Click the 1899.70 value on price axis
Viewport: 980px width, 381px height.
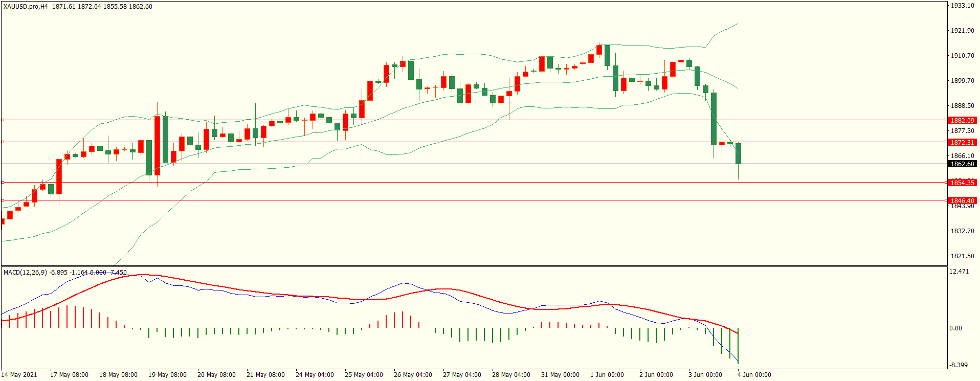(x=962, y=81)
